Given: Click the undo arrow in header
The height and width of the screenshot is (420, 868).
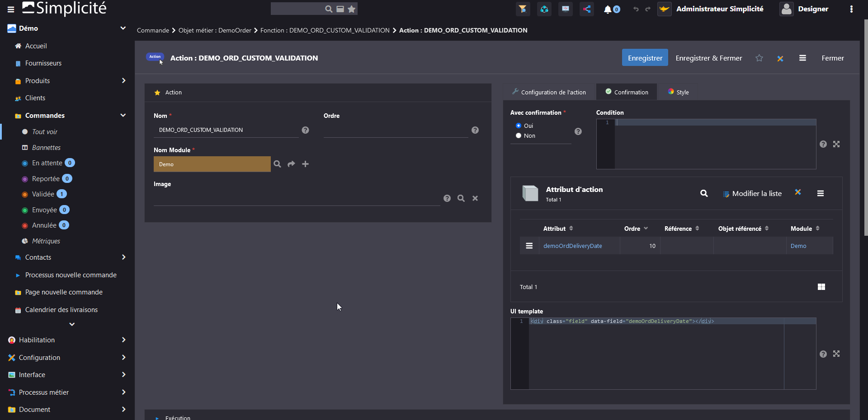Looking at the screenshot, I should [x=636, y=9].
